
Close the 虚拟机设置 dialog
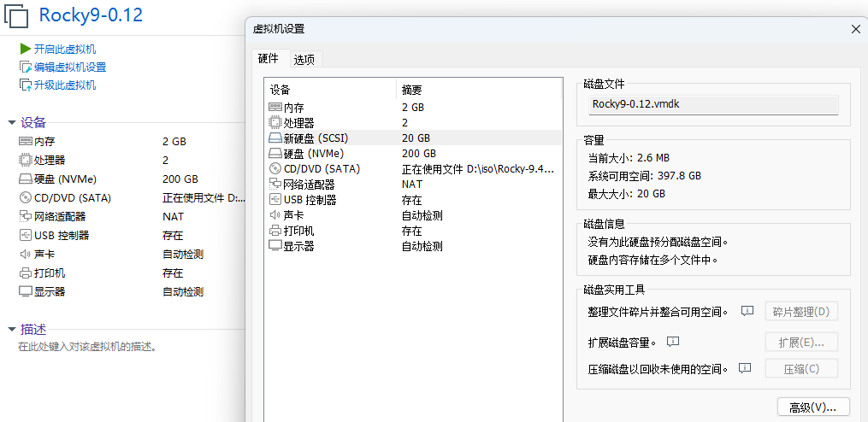point(855,29)
